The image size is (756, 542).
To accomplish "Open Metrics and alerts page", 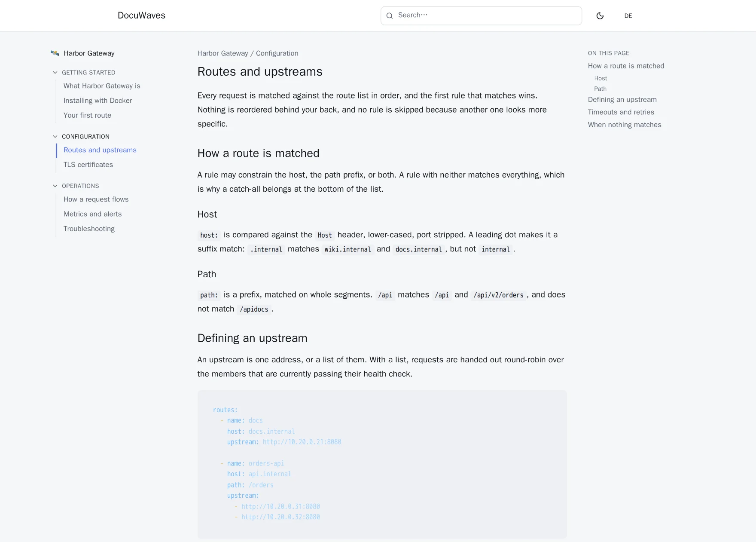I will (92, 214).
